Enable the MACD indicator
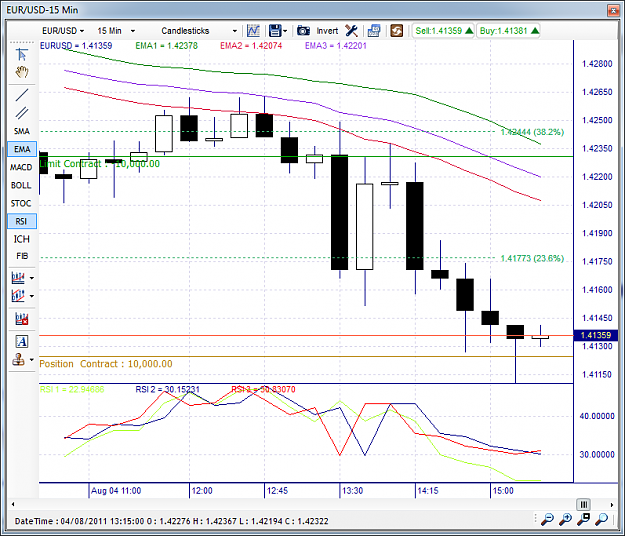This screenshot has height=536, width=625. [21, 167]
